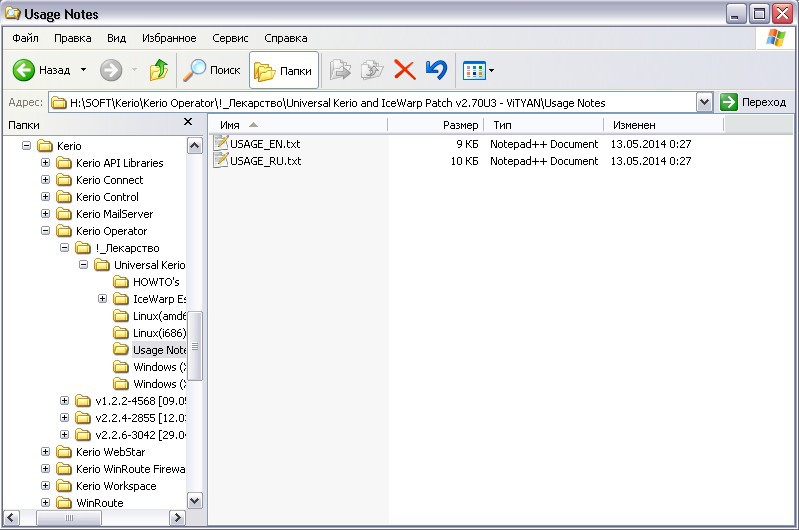
Task: Click the up arrow of tree scrollbar
Action: 195,146
